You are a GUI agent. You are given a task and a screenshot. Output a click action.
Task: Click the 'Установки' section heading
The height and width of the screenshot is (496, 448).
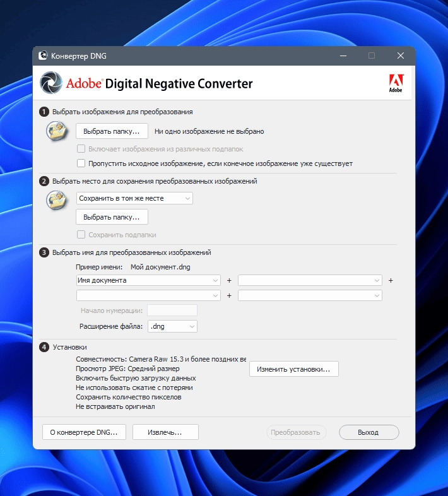(x=69, y=347)
